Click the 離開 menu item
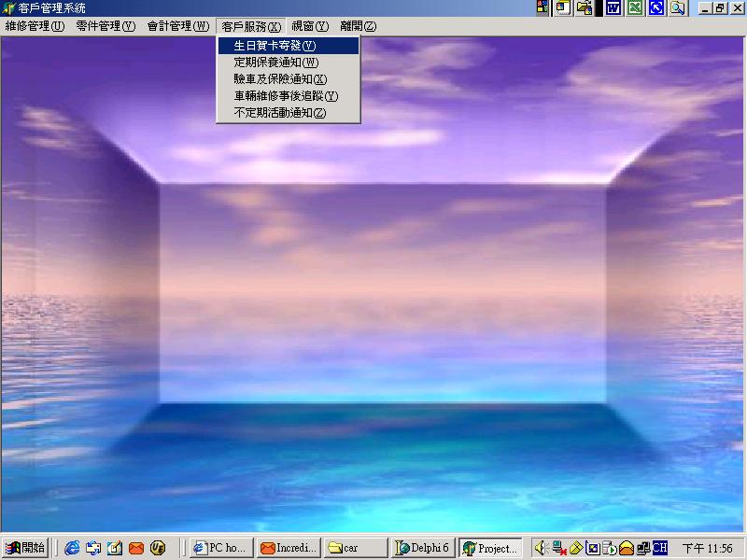This screenshot has width=747, height=560. pos(359,26)
